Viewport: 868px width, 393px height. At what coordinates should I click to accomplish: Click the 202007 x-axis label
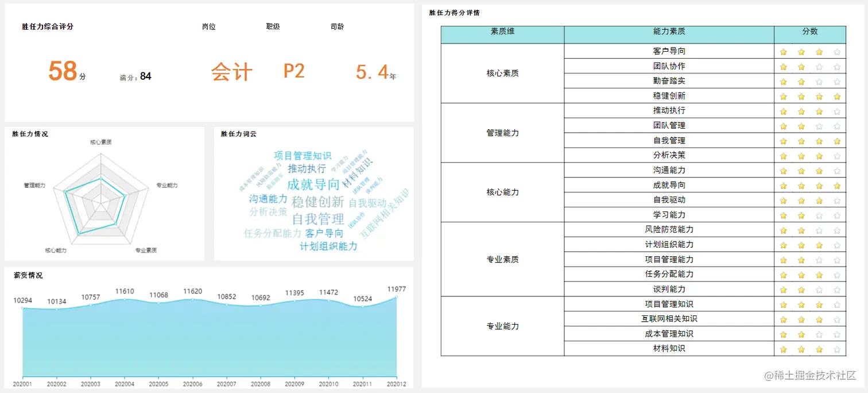(x=226, y=384)
